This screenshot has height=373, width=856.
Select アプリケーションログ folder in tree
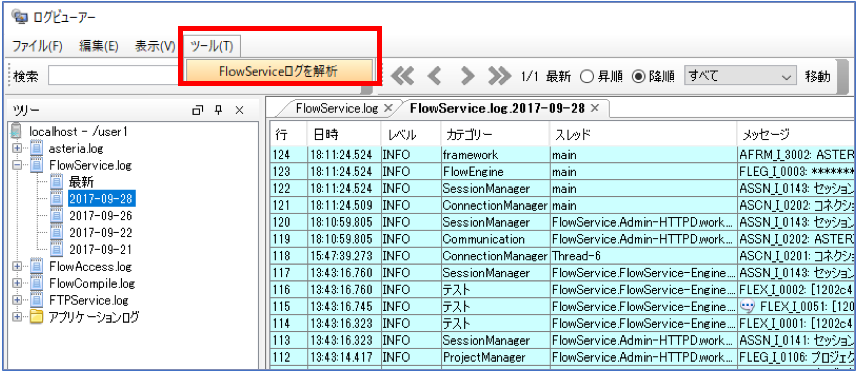point(93,317)
